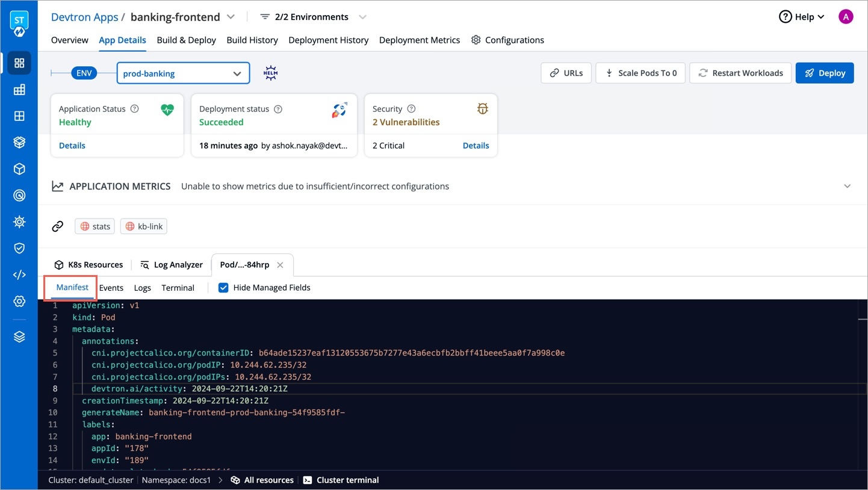This screenshot has width=868, height=490.
Task: Uncheck Hide Managed Fields checkbox
Action: pos(223,288)
